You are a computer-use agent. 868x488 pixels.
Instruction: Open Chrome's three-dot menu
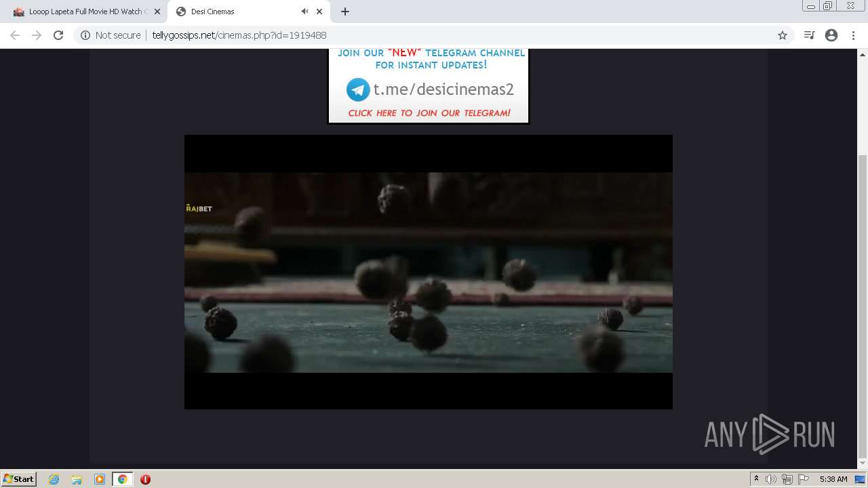click(853, 35)
